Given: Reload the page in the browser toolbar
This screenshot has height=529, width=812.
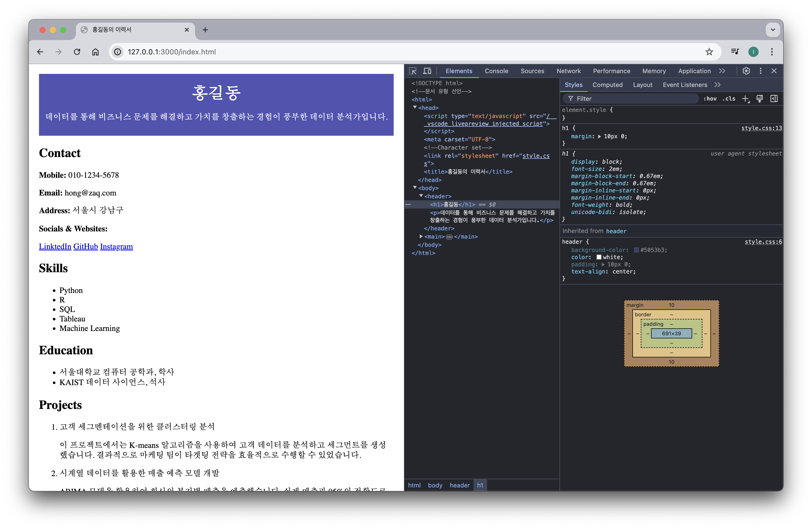Looking at the screenshot, I should coord(77,52).
